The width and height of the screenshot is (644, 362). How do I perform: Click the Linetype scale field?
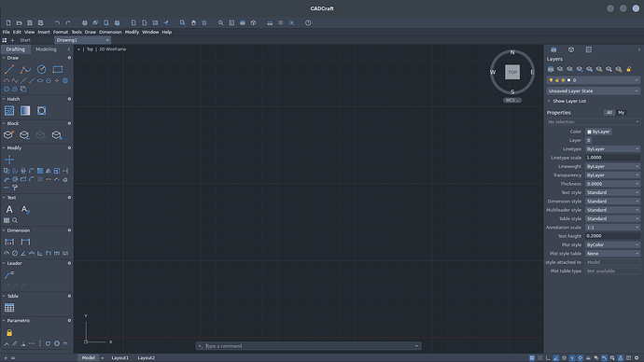coord(612,158)
